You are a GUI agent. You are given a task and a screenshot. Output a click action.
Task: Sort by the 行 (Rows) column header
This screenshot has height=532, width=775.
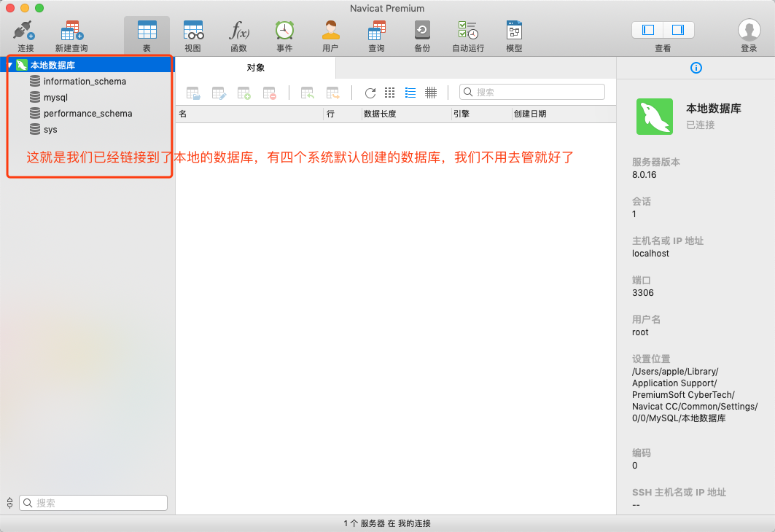[x=343, y=114]
